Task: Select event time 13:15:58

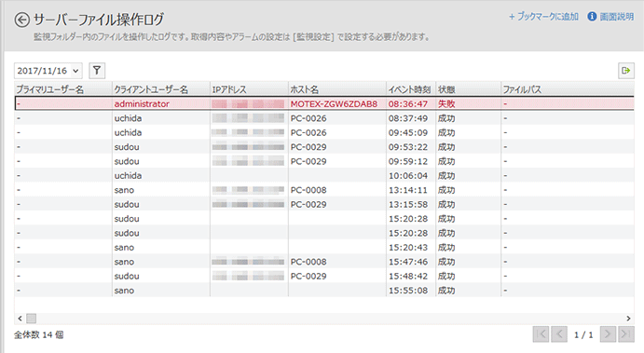Action: (408, 204)
